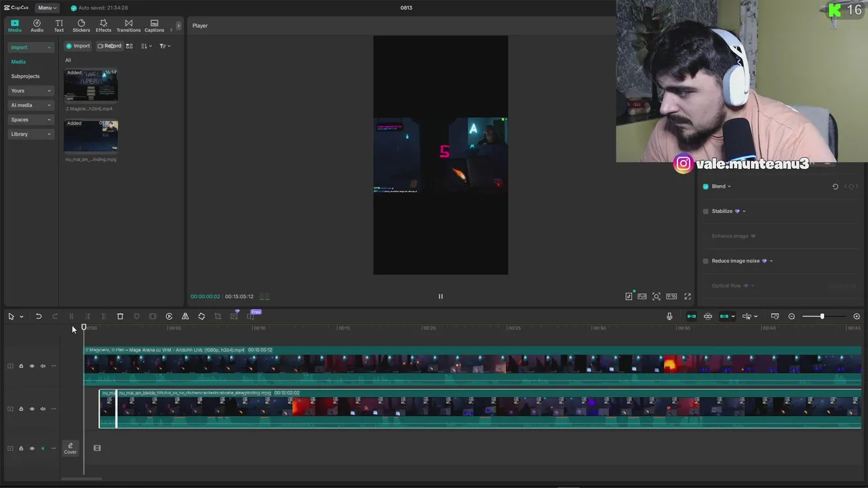Switch to the Text tab

coord(59,26)
